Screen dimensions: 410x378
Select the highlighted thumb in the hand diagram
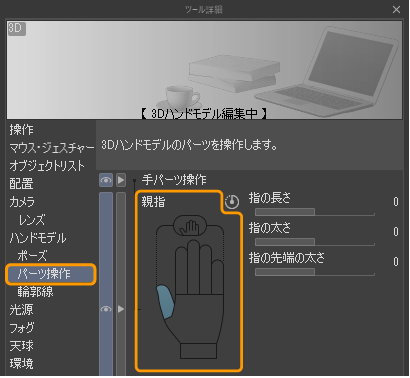(x=165, y=302)
